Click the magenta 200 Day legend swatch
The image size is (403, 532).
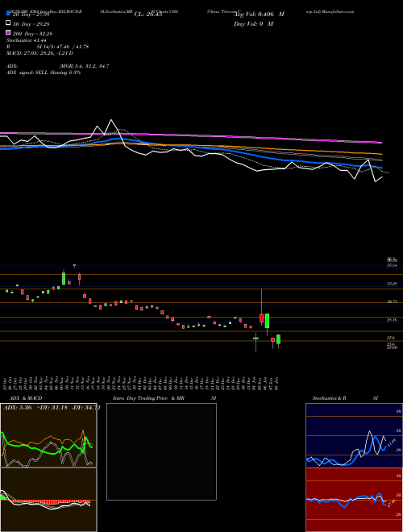pyautogui.click(x=8, y=33)
